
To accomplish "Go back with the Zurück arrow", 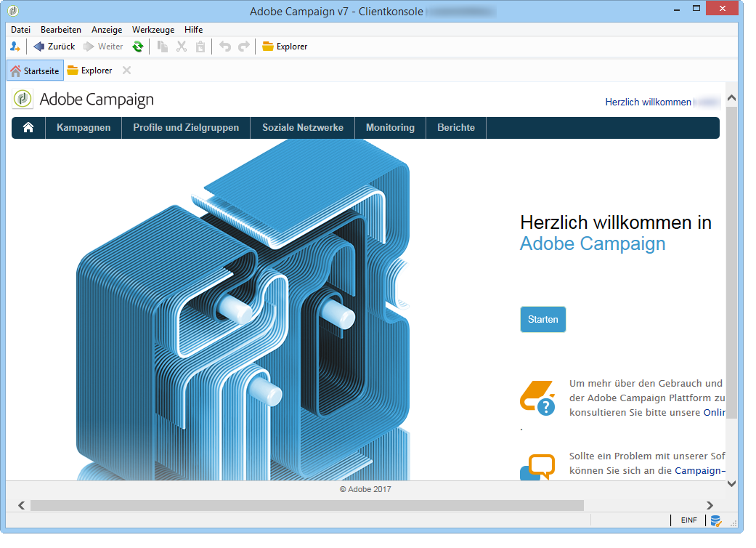I will pos(54,47).
